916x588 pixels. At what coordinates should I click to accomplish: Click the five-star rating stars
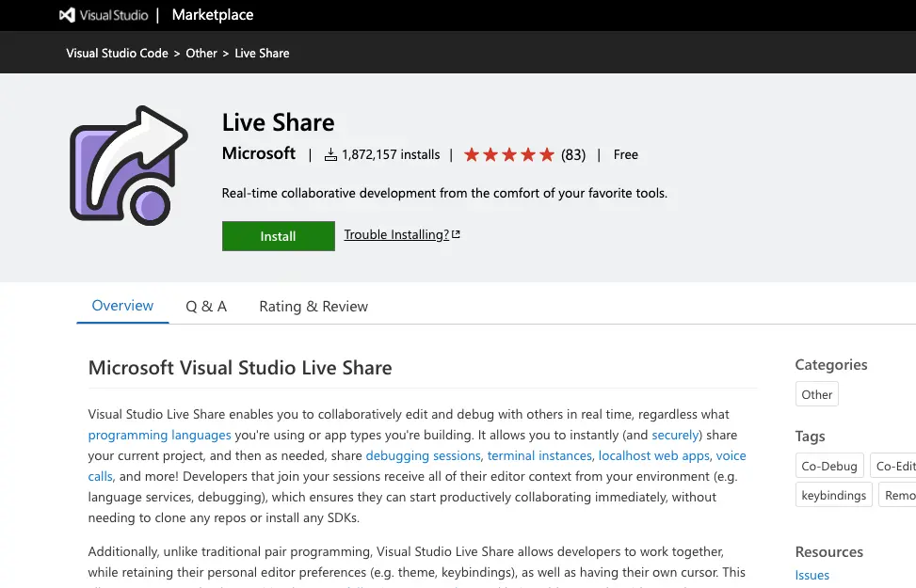pyautogui.click(x=508, y=154)
